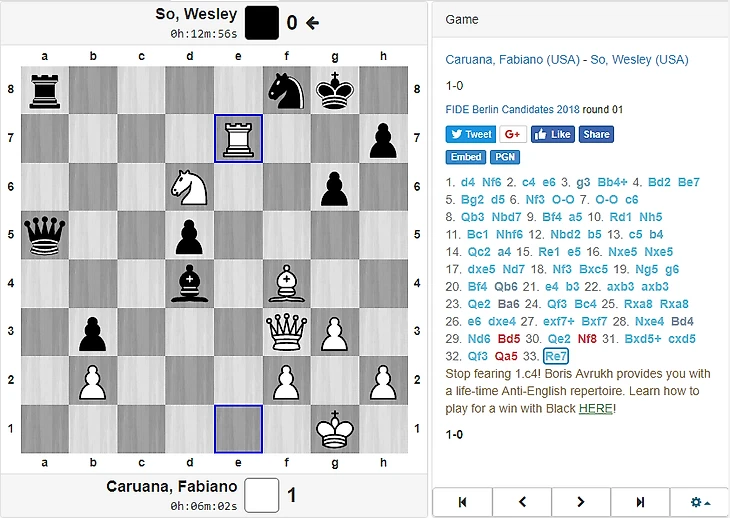Screen dimensions: 730x518
Task: Go to red move 30... Nf8
Action: click(587, 339)
